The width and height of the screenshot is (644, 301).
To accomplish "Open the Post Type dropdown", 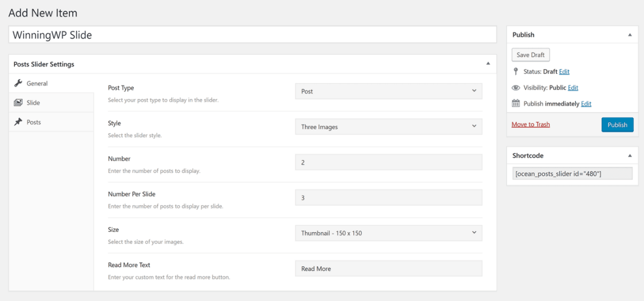I will 388,91.
